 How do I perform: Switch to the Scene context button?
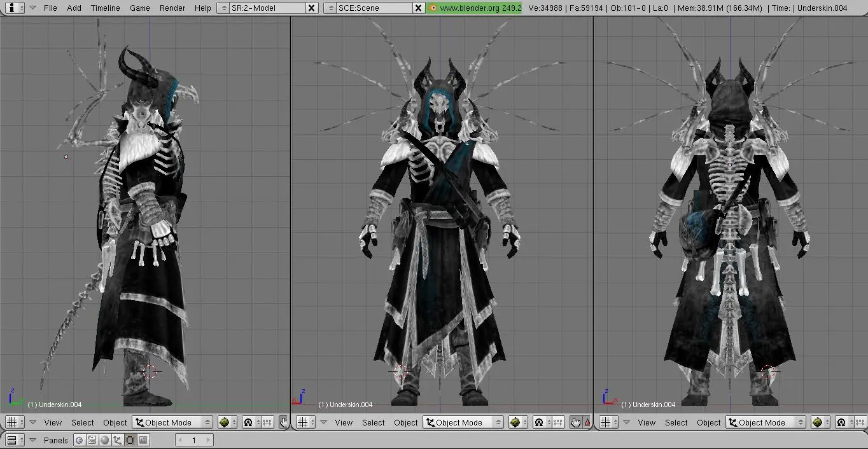click(x=143, y=440)
